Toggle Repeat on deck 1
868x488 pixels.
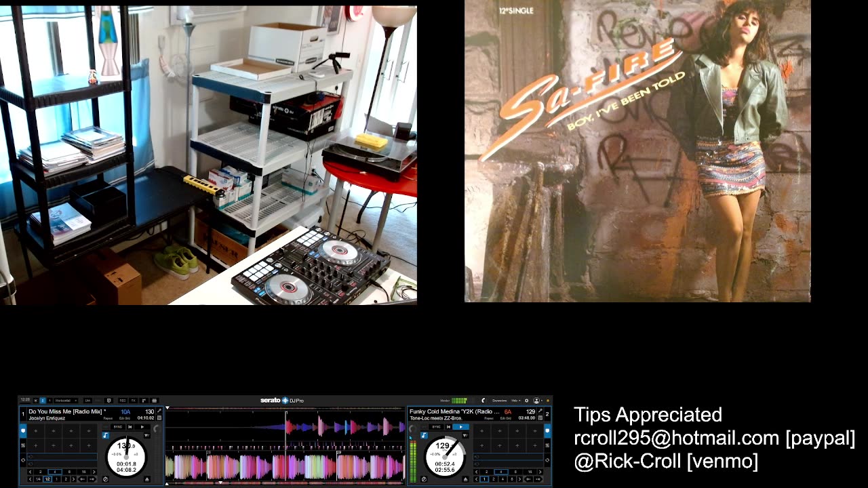click(x=108, y=418)
